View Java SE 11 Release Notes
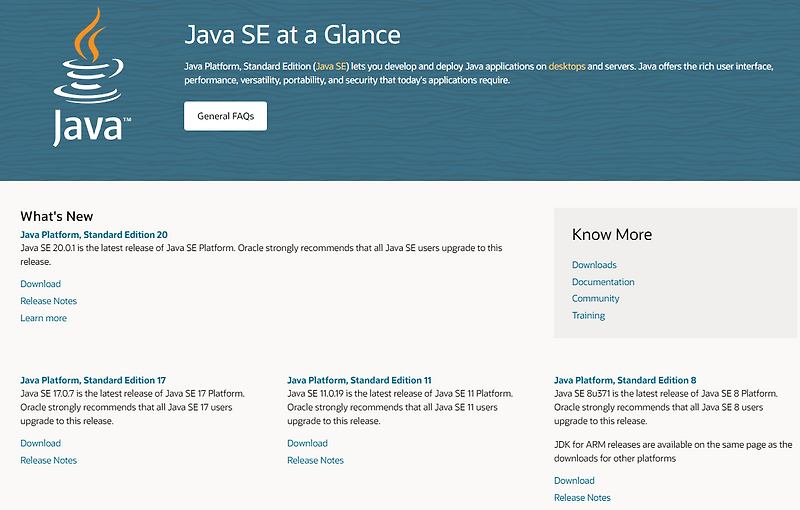Viewport: 800px width, 510px height. click(315, 460)
